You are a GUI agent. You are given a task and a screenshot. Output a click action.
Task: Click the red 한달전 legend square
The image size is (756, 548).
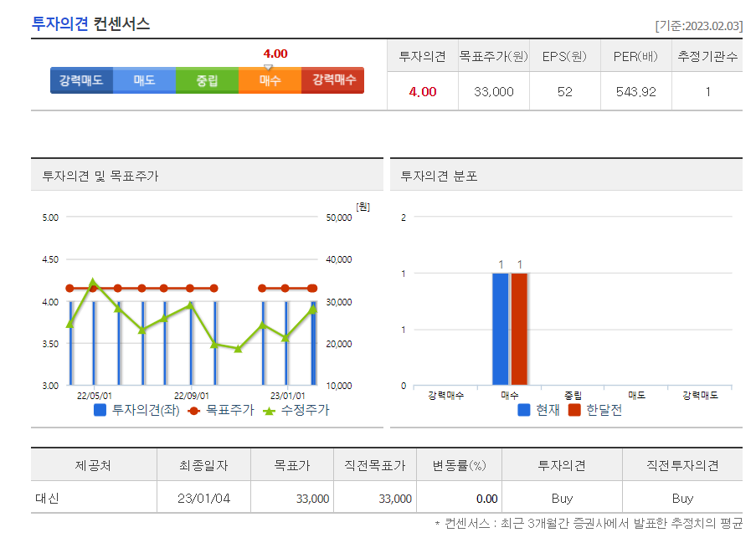(574, 410)
